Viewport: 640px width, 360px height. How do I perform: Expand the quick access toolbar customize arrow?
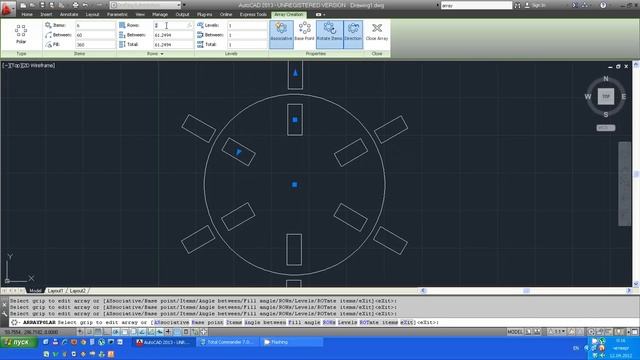(x=184, y=5)
